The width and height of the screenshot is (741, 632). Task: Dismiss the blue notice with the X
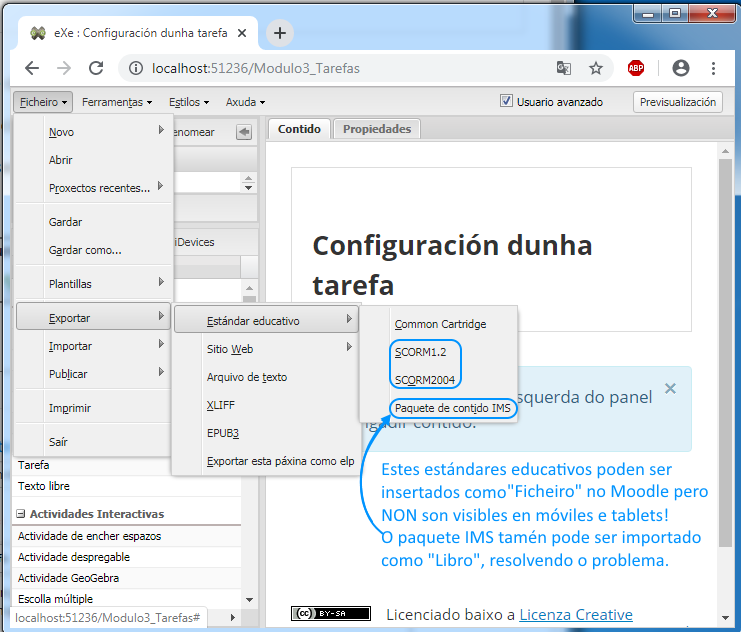670,389
